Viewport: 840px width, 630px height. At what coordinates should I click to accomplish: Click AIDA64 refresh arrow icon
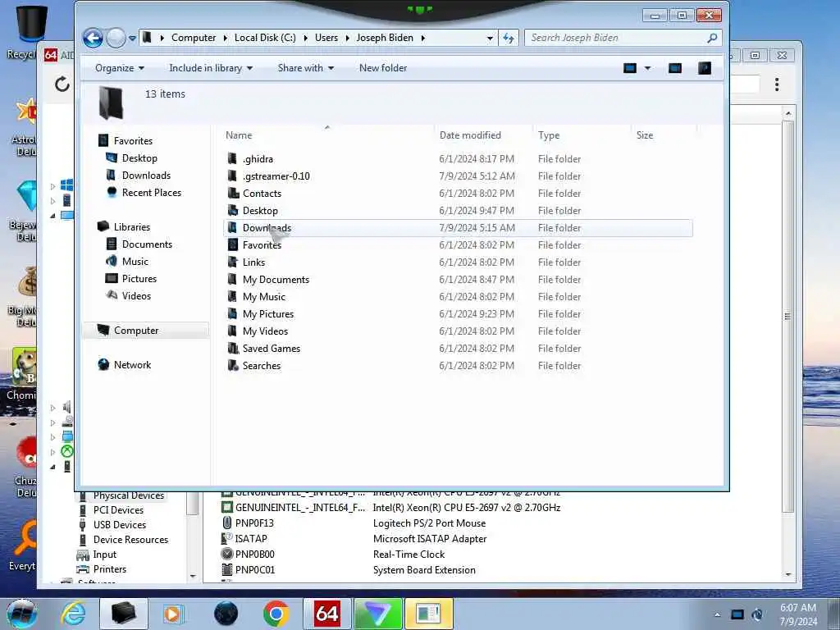(62, 84)
